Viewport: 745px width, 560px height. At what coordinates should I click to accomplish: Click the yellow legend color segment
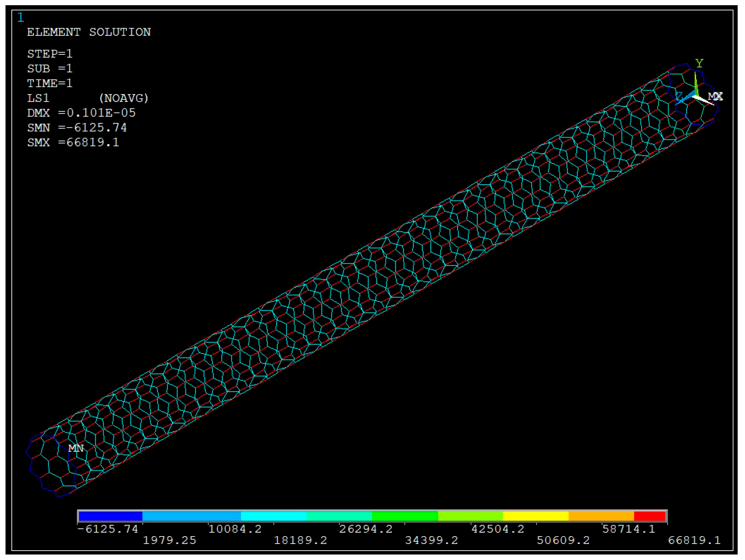tap(536, 516)
